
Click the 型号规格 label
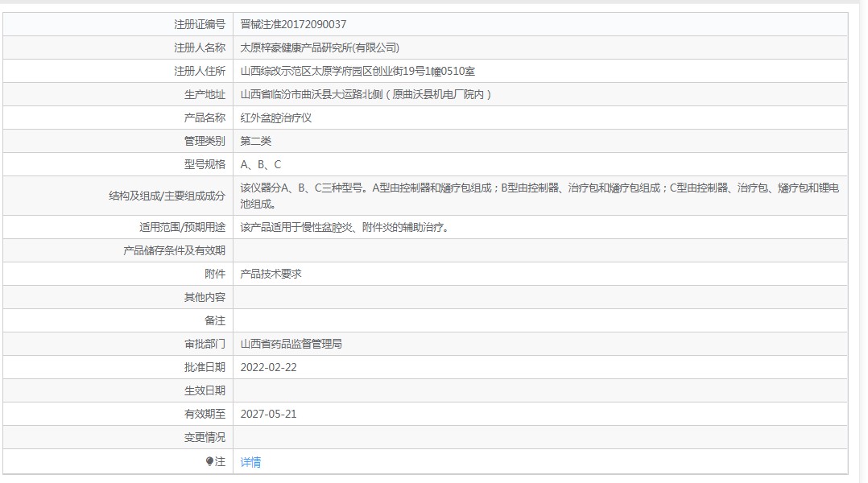pos(205,164)
